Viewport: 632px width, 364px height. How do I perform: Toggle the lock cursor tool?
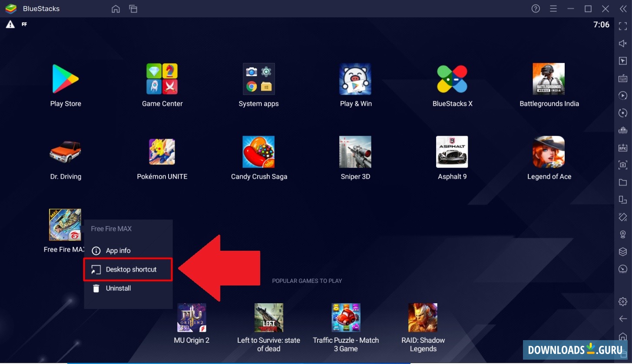[623, 61]
